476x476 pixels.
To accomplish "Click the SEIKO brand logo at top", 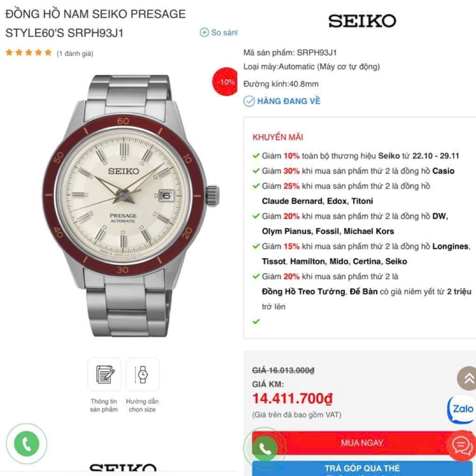I will click(x=362, y=21).
